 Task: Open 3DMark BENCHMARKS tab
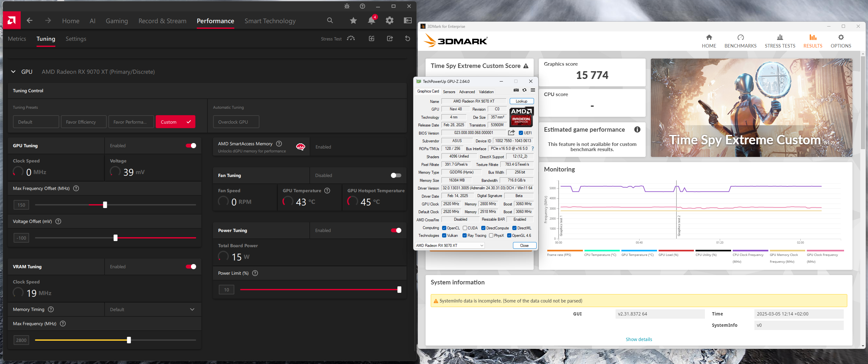pos(740,41)
